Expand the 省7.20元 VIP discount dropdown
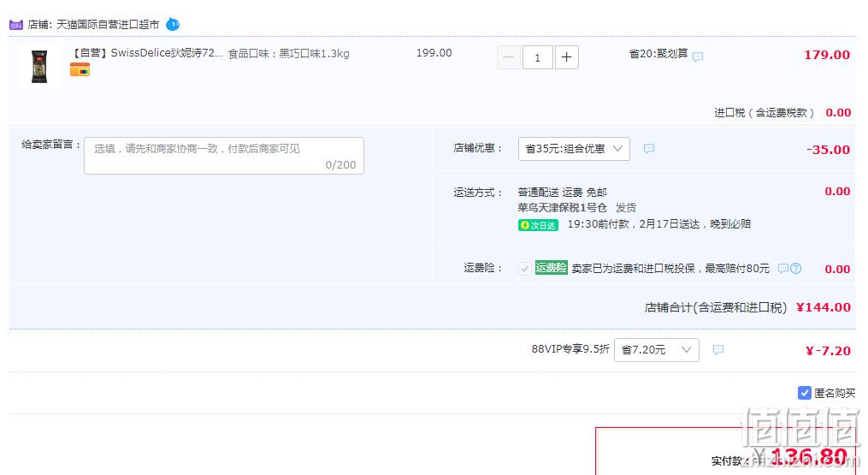This screenshot has width=868, height=475. [657, 350]
